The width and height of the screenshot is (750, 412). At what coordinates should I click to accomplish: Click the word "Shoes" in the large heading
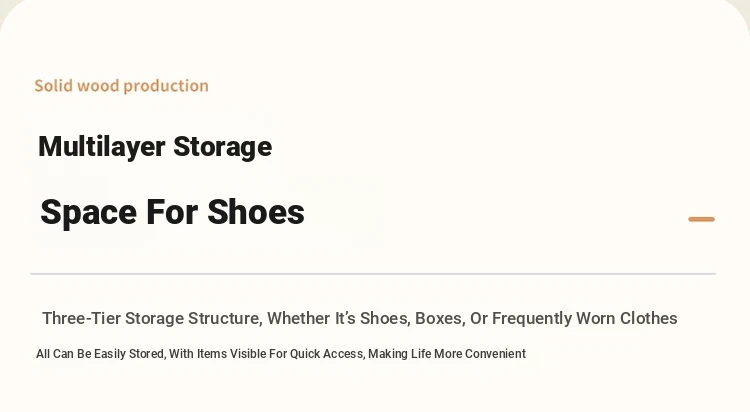[256, 212]
